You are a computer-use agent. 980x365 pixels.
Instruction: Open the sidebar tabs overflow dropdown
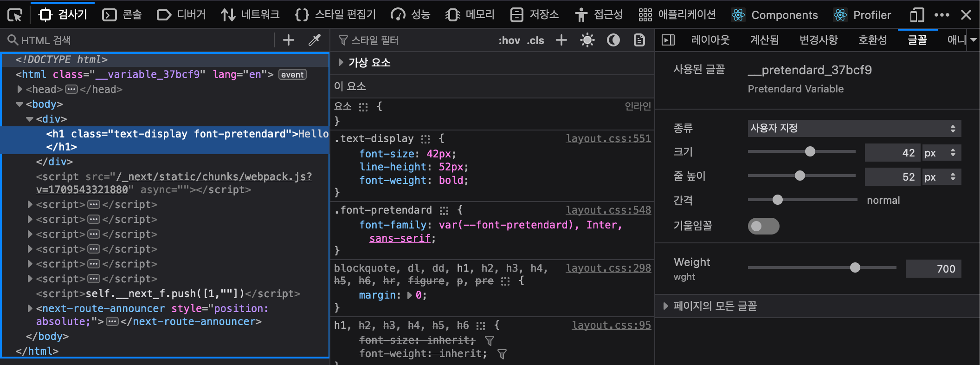click(x=974, y=40)
